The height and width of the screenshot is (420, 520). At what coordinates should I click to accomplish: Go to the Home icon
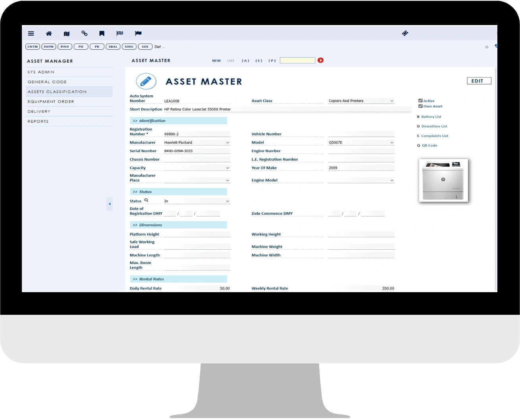(49, 34)
